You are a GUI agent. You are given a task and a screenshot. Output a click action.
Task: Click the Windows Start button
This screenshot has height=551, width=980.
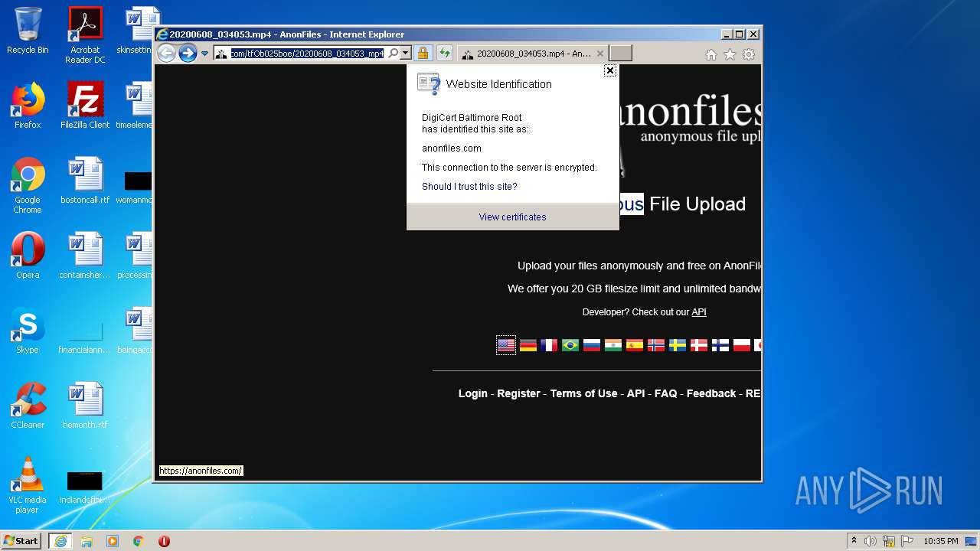coord(21,540)
